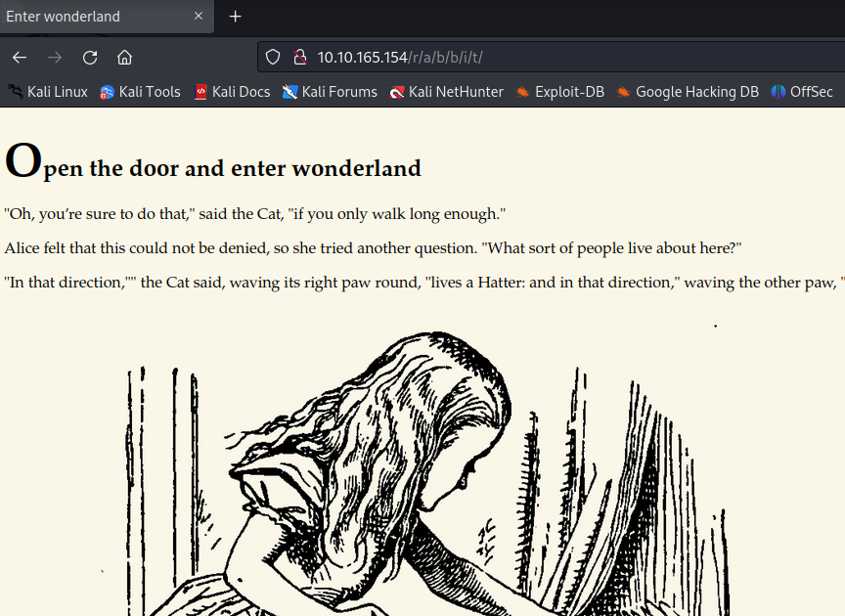This screenshot has height=616, width=845.
Task: Open a new tab with plus button
Action: click(x=235, y=17)
